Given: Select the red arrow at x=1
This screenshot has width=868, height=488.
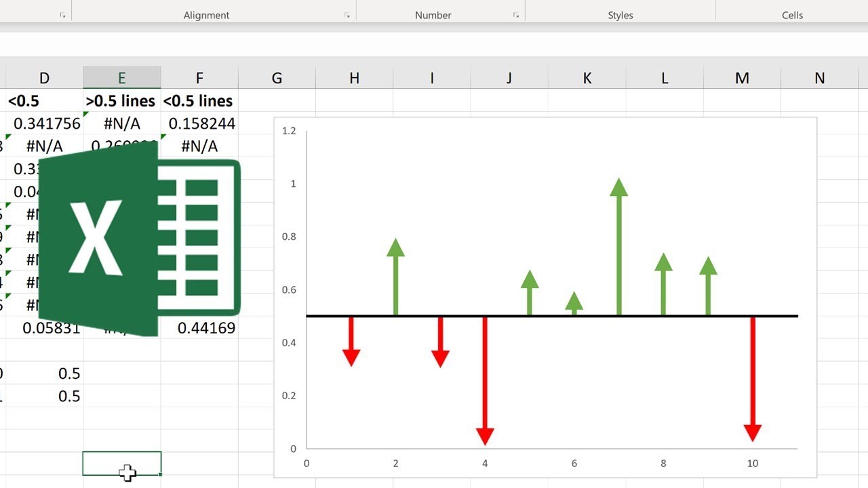Looking at the screenshot, I should click(351, 342).
